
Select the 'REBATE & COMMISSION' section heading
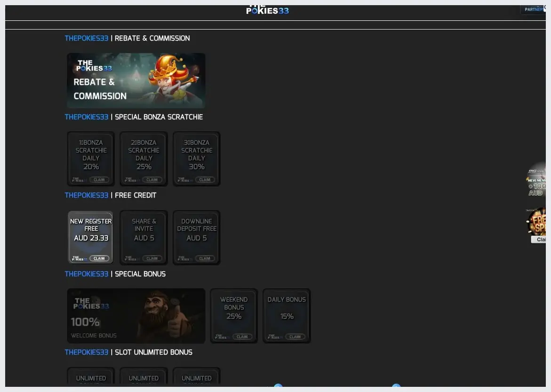tap(152, 38)
